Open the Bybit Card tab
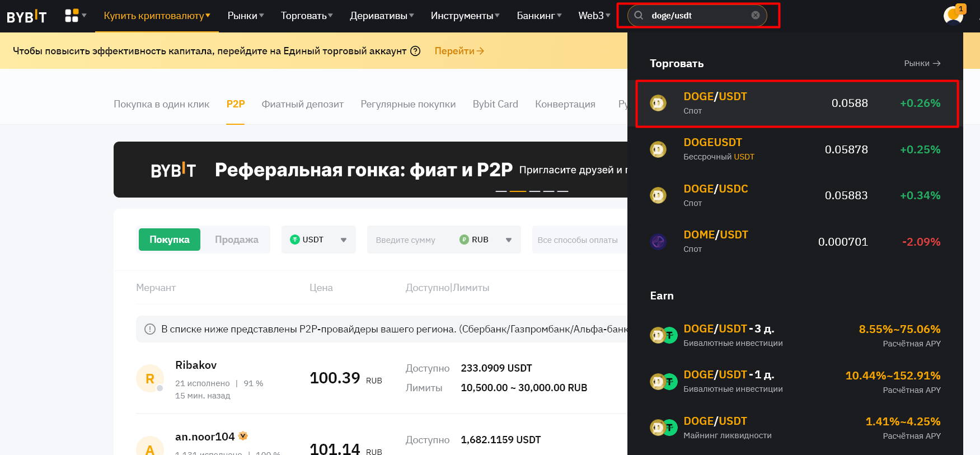980x455 pixels. (x=495, y=104)
